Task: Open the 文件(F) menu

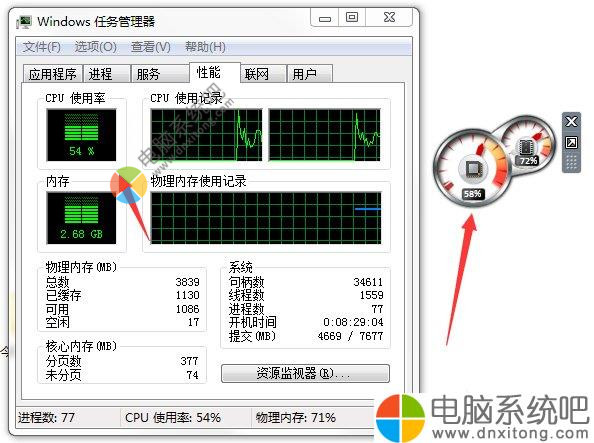Action: (x=42, y=47)
